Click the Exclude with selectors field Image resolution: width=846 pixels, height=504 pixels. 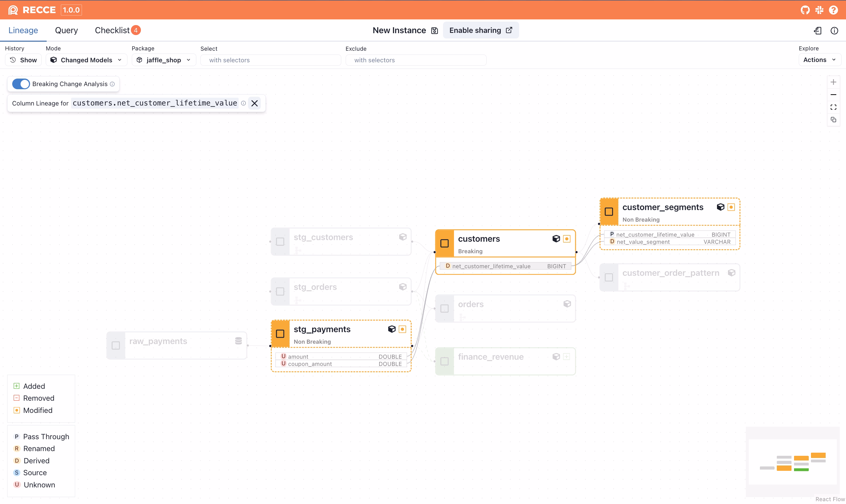click(416, 60)
